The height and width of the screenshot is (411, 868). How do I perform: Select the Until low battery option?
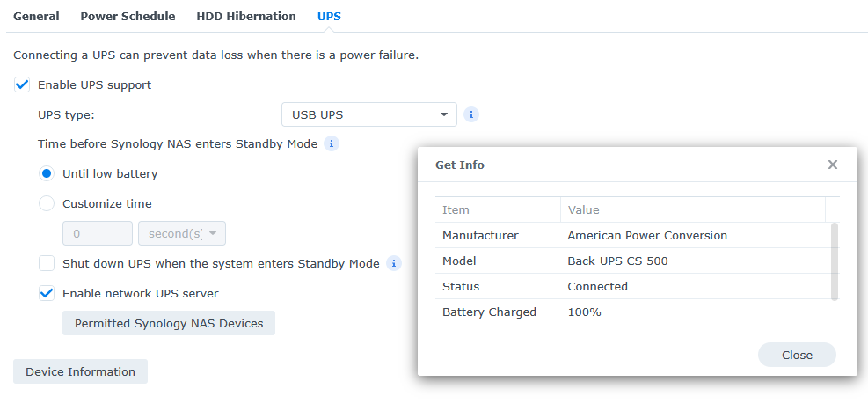tap(47, 173)
